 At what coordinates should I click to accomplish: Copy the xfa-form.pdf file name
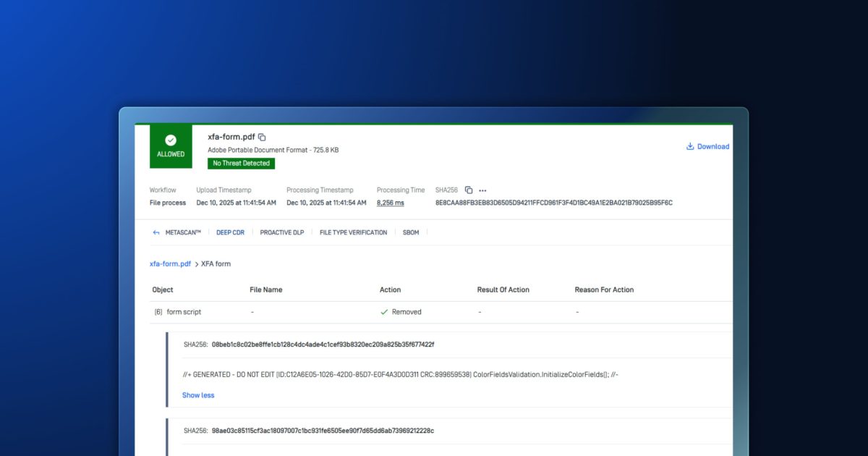(262, 138)
